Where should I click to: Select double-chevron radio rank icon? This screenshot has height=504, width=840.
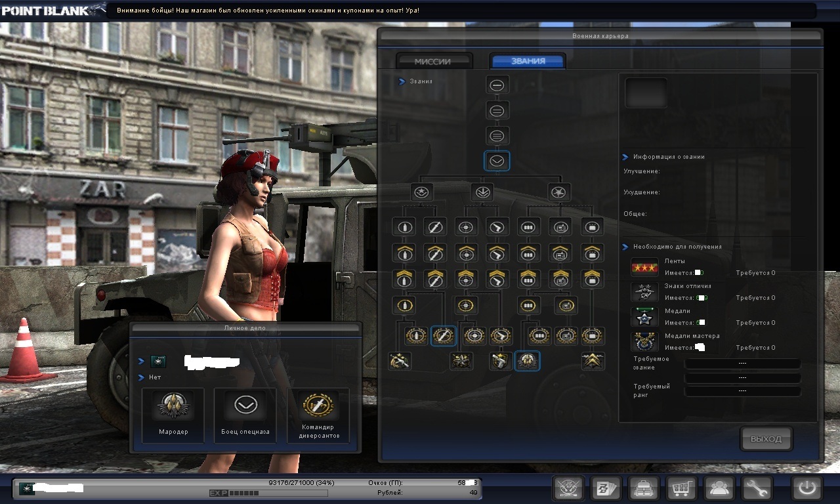560,278
